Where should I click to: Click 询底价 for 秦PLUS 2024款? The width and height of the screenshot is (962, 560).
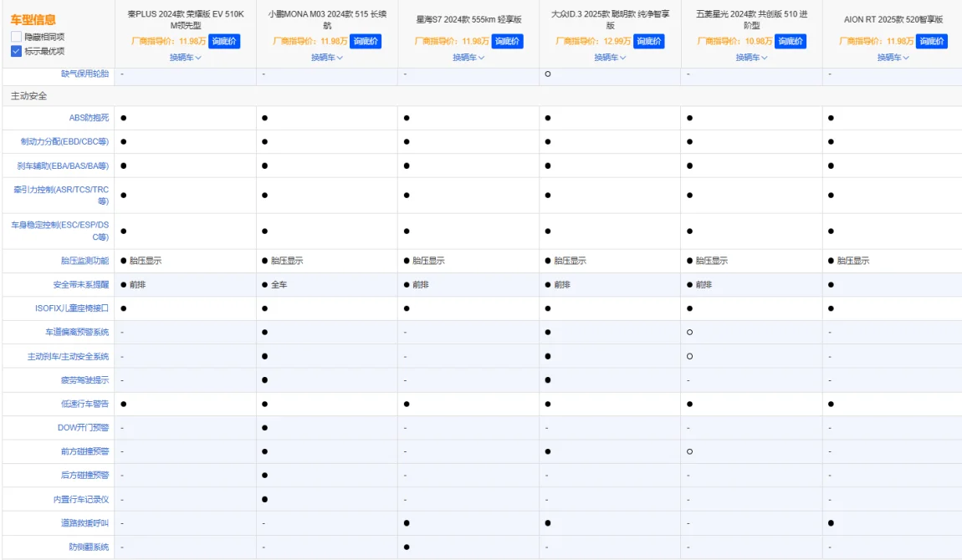coord(224,41)
